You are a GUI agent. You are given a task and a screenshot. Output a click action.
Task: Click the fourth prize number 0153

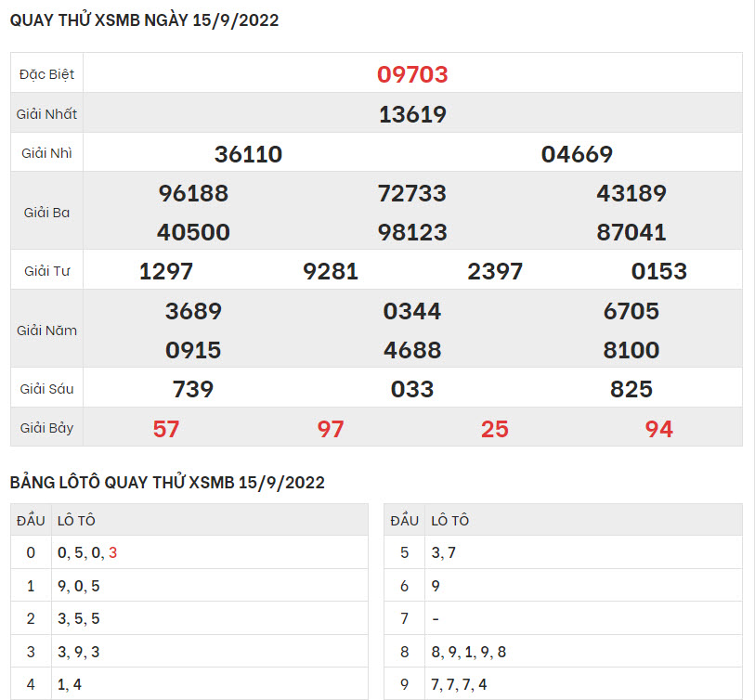click(659, 271)
